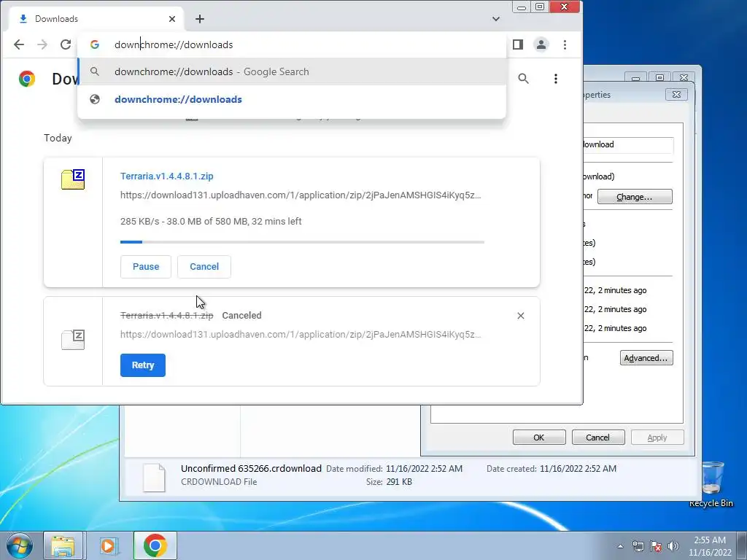Click the Chrome logo on Downloads page
The width and height of the screenshot is (747, 560).
[27, 79]
